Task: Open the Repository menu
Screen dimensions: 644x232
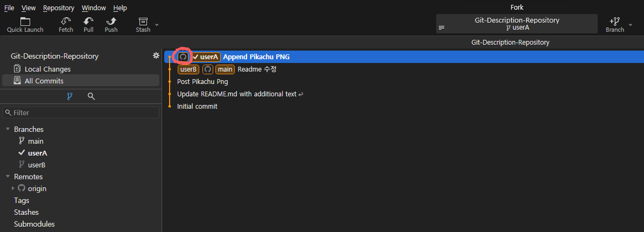Action: (59, 8)
